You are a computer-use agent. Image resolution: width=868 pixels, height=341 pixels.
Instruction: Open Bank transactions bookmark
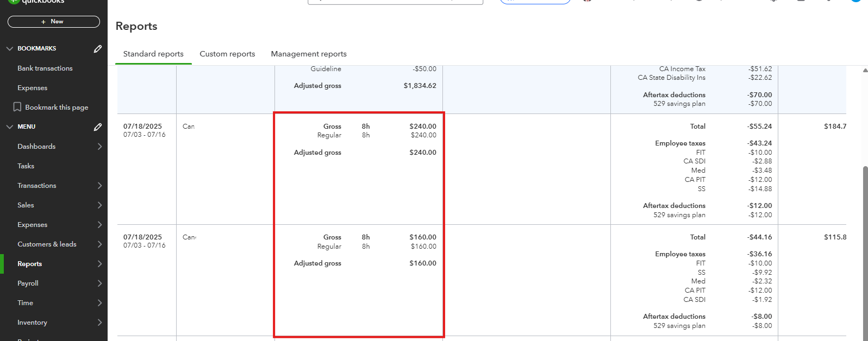click(x=45, y=68)
